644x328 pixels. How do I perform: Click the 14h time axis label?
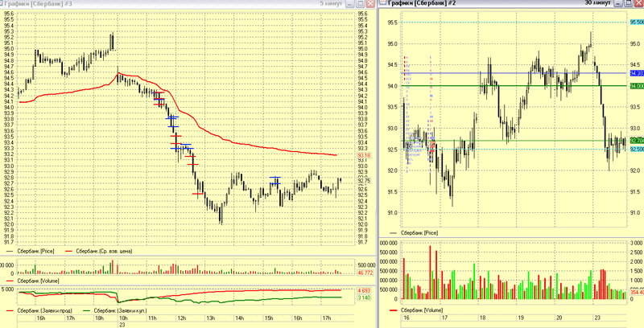point(239,318)
